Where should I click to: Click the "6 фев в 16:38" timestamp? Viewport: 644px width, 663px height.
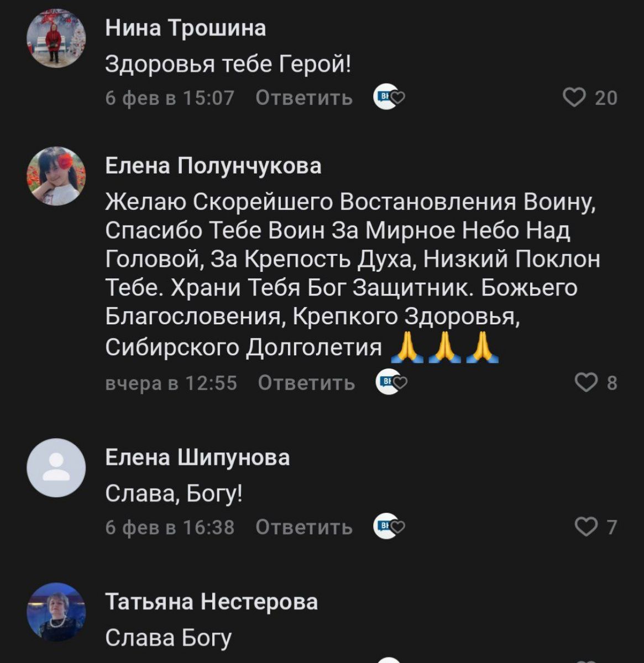[x=170, y=527]
